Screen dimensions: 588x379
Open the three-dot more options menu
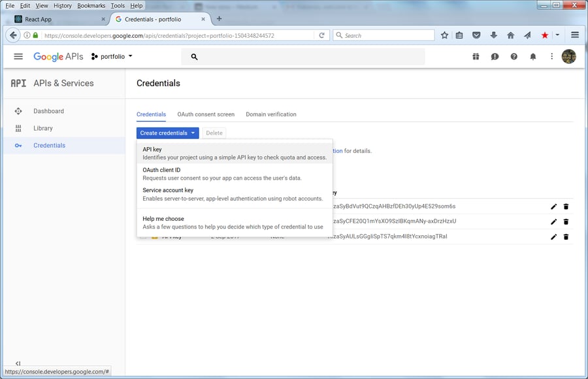(552, 57)
